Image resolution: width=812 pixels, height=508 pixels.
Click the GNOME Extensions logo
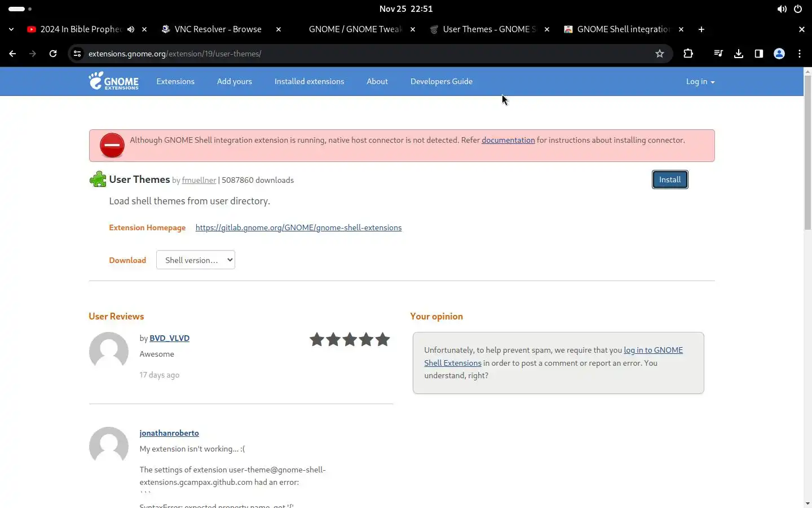[x=113, y=81]
